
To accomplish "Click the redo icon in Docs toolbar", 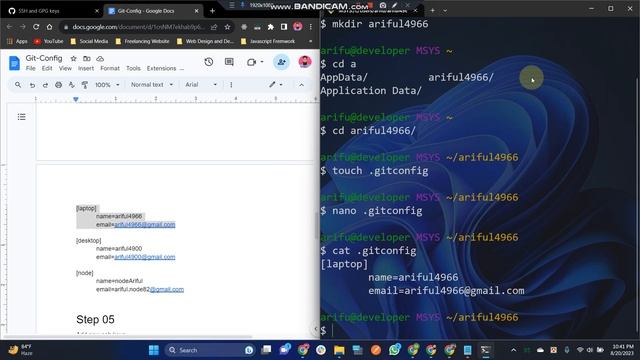I will pyautogui.click(x=45, y=84).
